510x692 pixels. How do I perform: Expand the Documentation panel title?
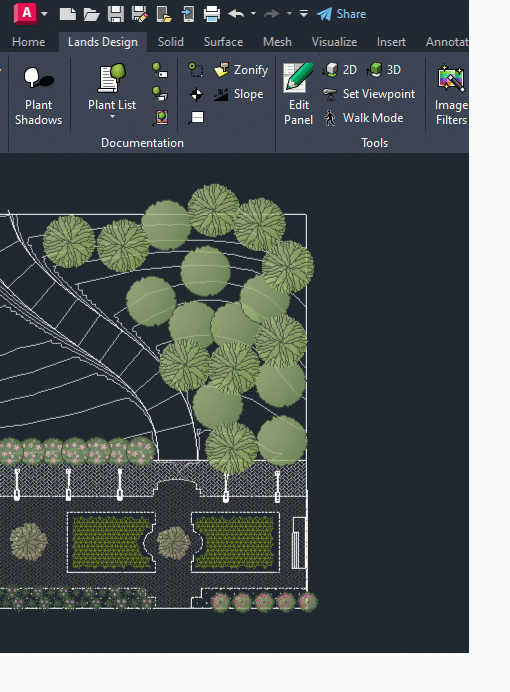[142, 143]
